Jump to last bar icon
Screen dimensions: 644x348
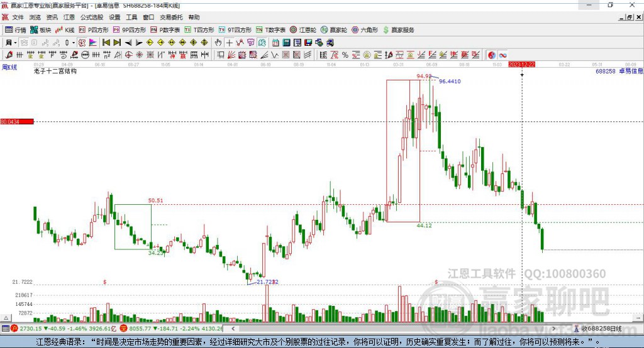[x=117, y=43]
